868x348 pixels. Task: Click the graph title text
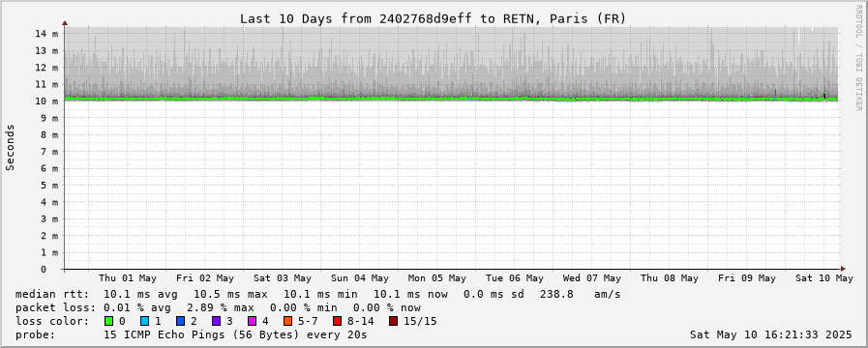[433, 18]
